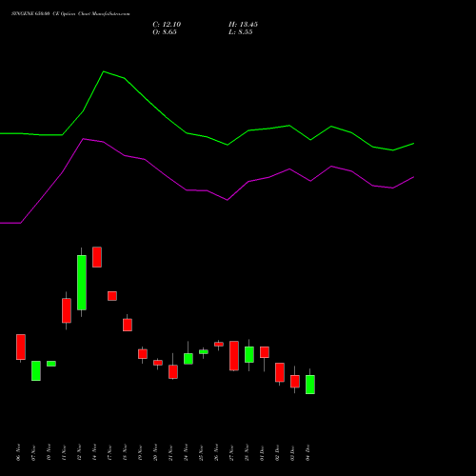Viewport: 476px width, 476px height.
Task: Click the '28 Nov' date axis label
Action: 247,452
